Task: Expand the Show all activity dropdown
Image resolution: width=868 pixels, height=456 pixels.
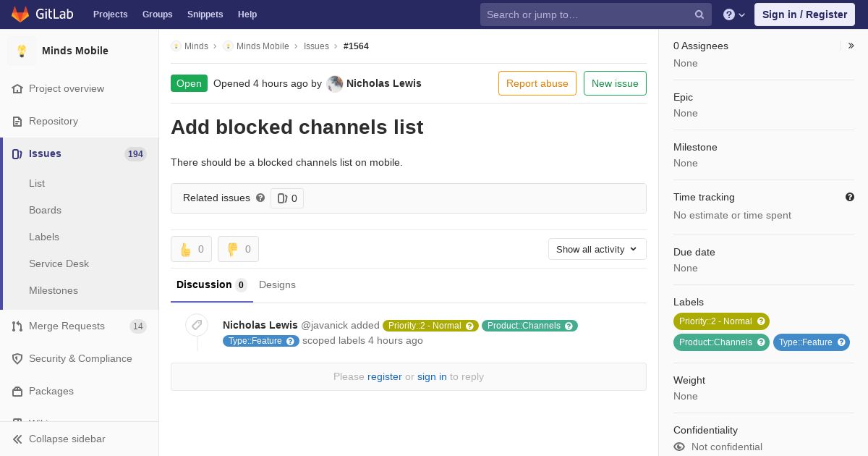Action: [597, 249]
